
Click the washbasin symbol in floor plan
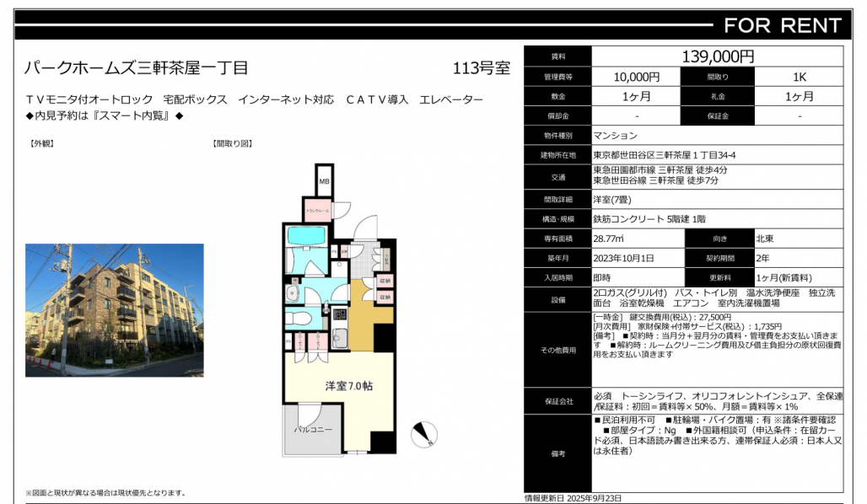point(292,292)
